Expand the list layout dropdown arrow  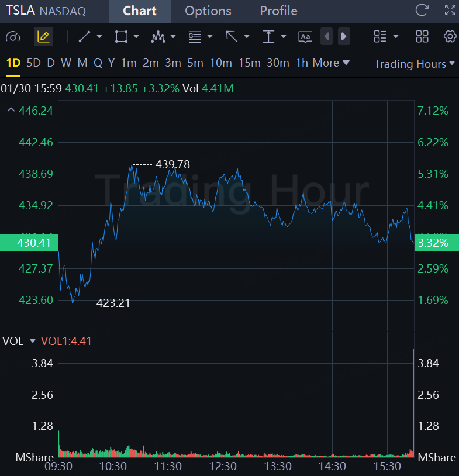pos(396,36)
